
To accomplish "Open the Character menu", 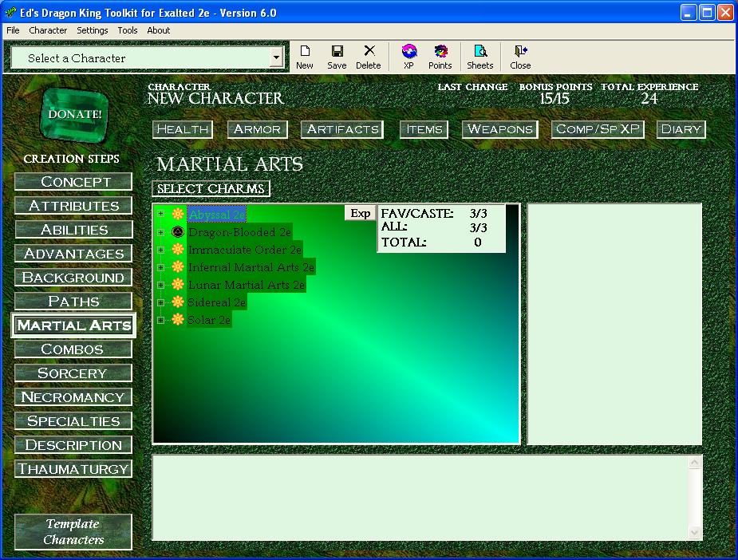I will pos(48,30).
